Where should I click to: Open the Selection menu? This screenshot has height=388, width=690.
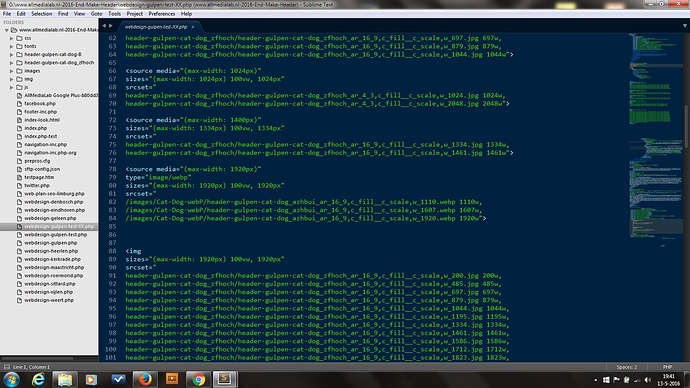(x=41, y=14)
